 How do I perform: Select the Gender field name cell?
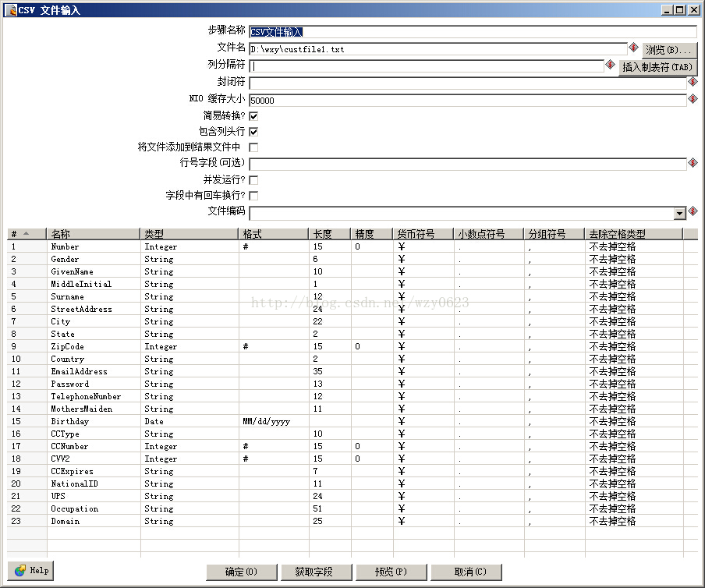(94, 259)
